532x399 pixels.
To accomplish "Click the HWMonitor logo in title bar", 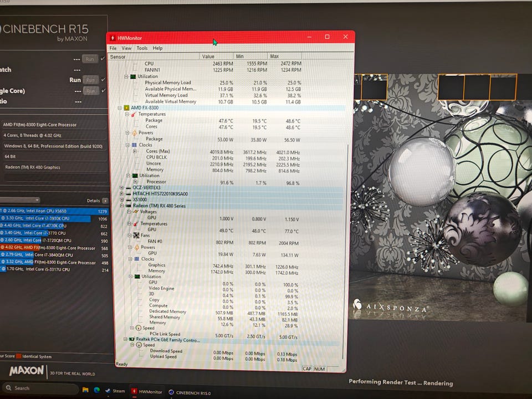I will click(x=112, y=38).
